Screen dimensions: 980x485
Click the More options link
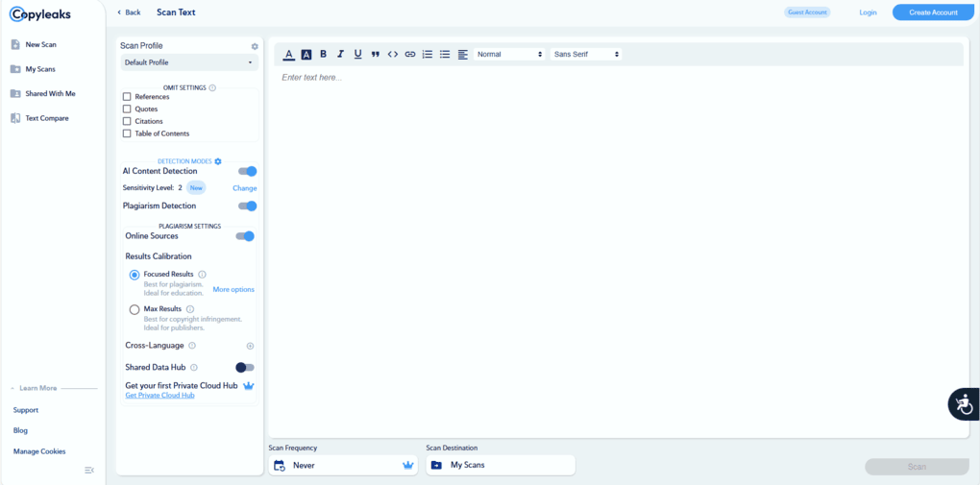pyautogui.click(x=233, y=290)
